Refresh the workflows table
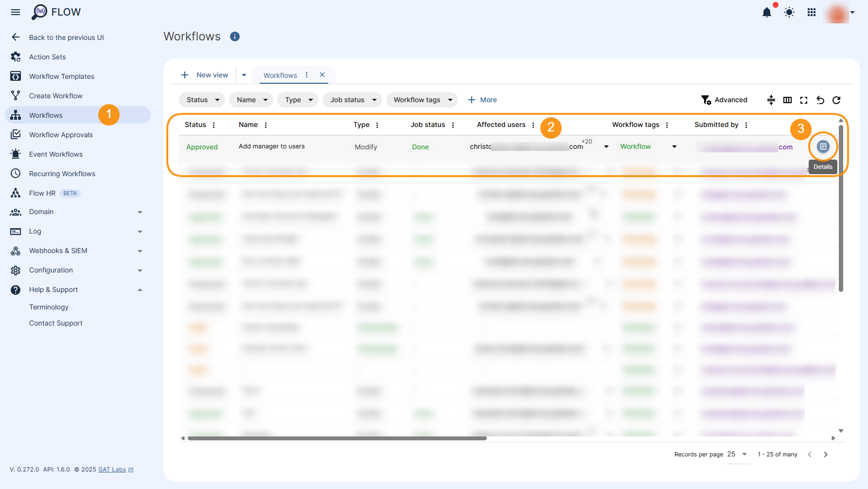This screenshot has height=489, width=868. pyautogui.click(x=837, y=100)
